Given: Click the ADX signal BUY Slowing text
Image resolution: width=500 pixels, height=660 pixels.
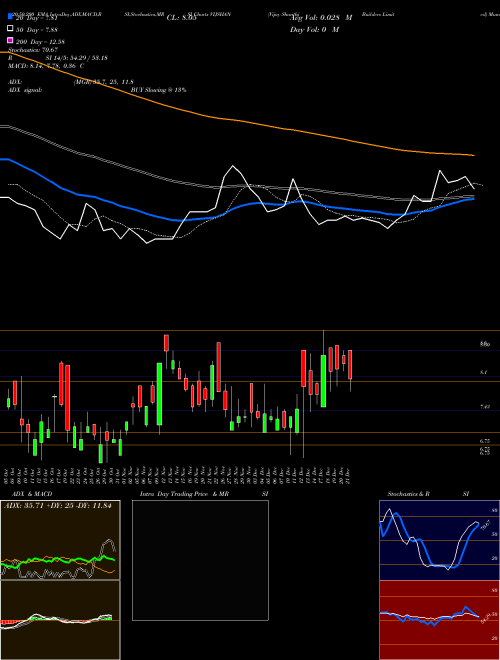Looking at the screenshot, I should [x=97, y=90].
